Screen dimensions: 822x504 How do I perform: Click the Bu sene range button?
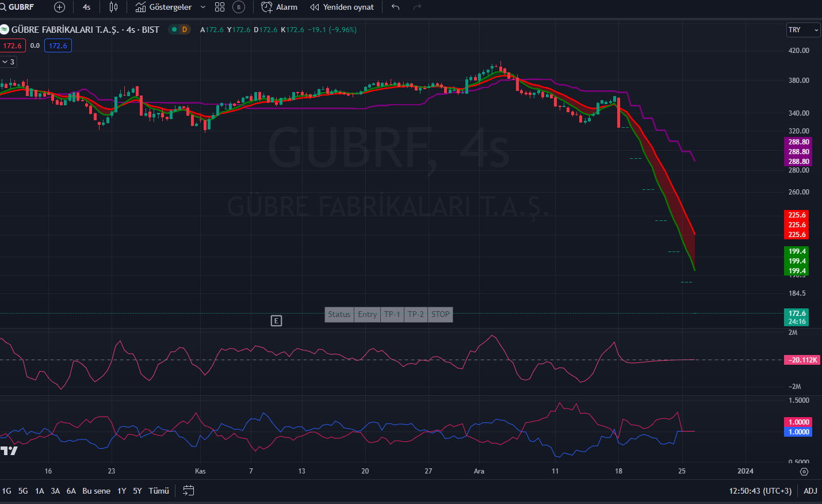point(96,491)
